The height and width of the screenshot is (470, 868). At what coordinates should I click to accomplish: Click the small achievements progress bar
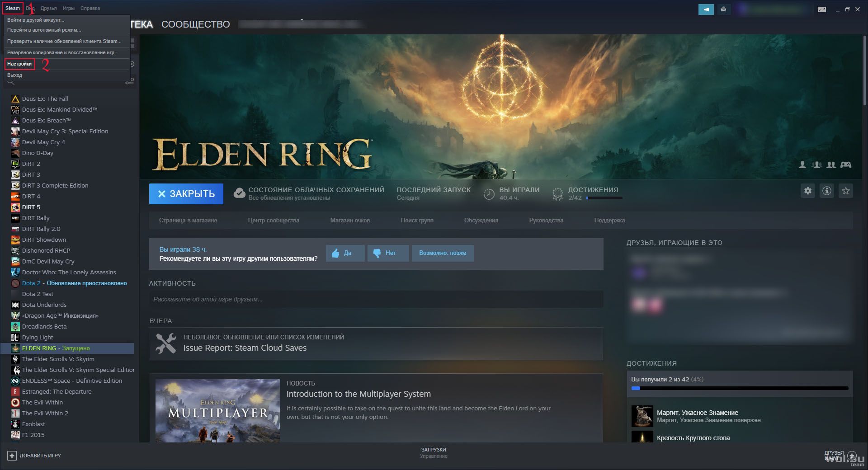click(604, 198)
